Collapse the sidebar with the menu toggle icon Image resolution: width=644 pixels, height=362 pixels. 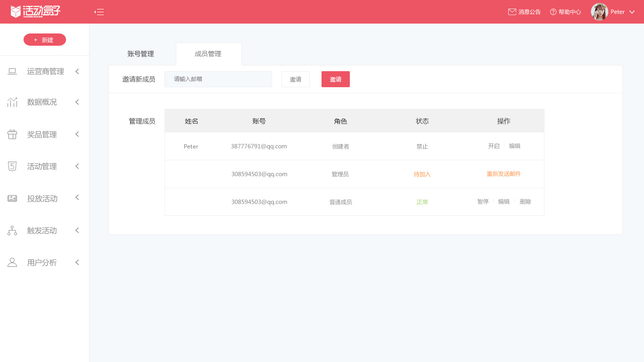[99, 12]
